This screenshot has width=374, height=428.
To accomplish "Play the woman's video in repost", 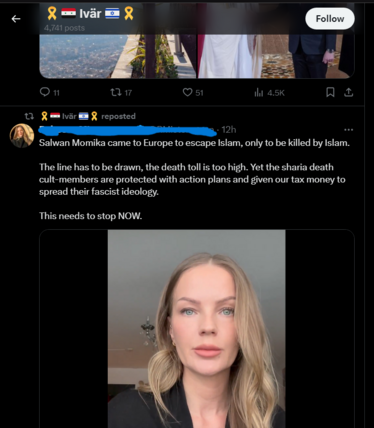I will pos(197,328).
